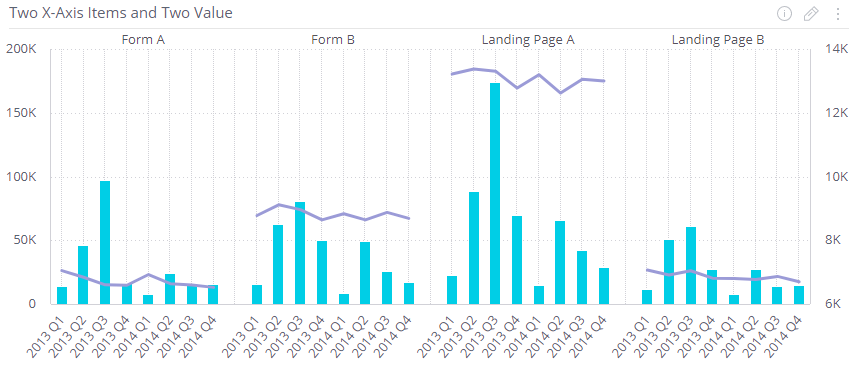Click the pencil edit icon
The height and width of the screenshot is (371, 857).
811,14
